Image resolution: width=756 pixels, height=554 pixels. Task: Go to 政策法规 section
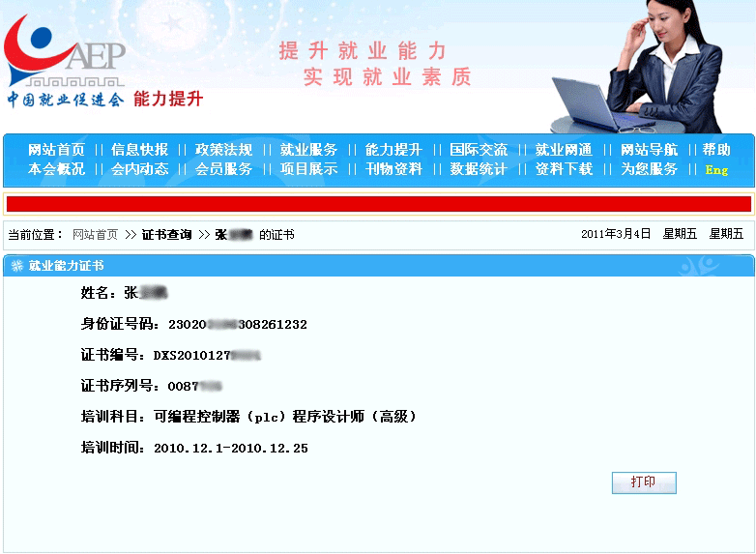click(223, 150)
